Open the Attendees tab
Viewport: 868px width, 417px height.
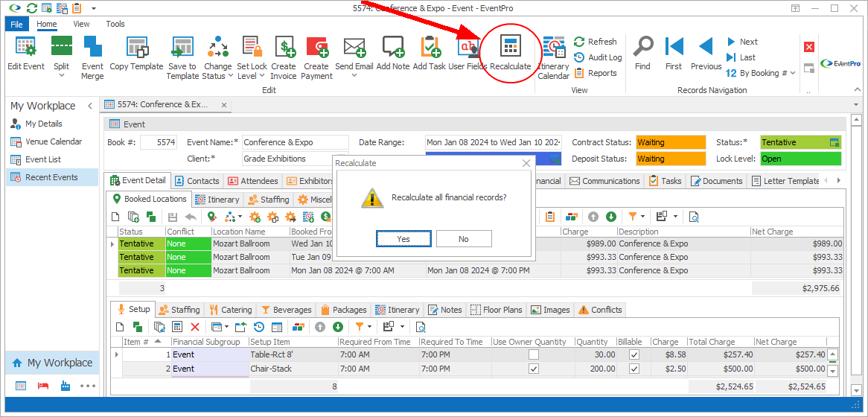point(252,180)
